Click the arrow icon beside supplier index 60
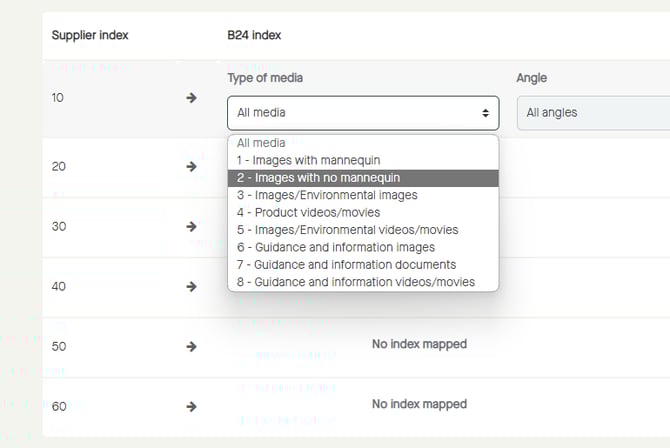 coord(191,406)
